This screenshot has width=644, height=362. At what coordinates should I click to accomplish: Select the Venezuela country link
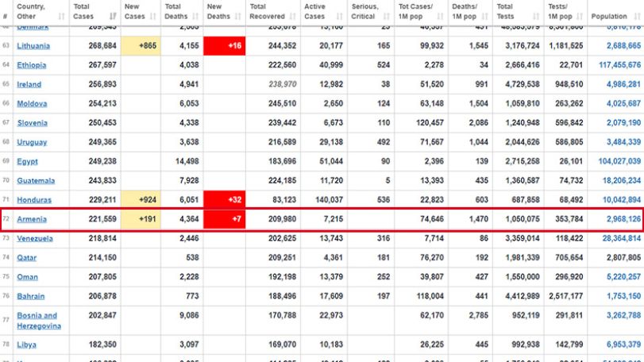coord(35,238)
